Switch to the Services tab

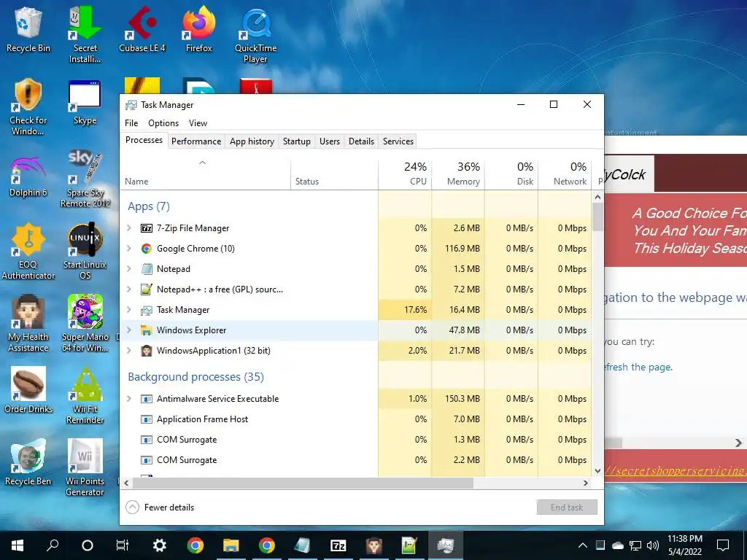tap(398, 141)
